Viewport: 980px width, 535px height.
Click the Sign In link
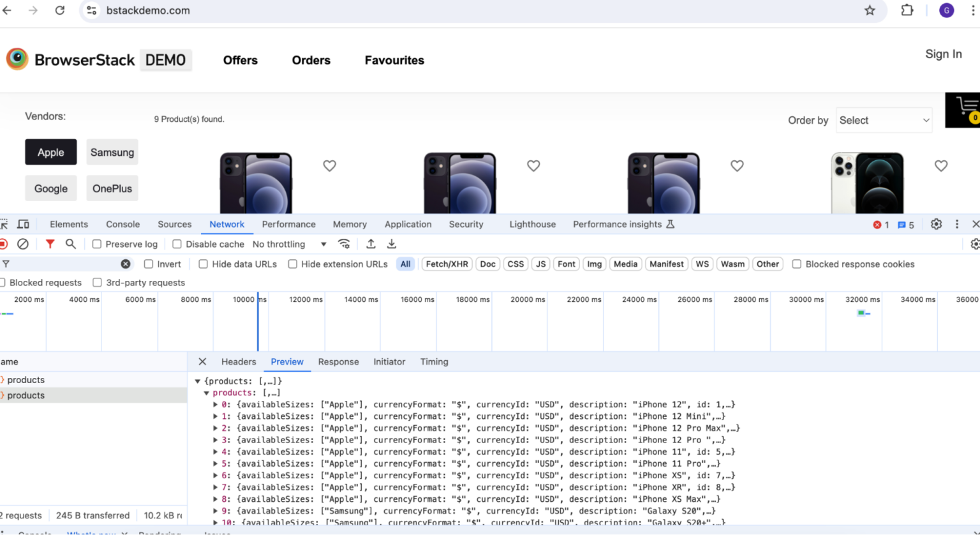[944, 54]
